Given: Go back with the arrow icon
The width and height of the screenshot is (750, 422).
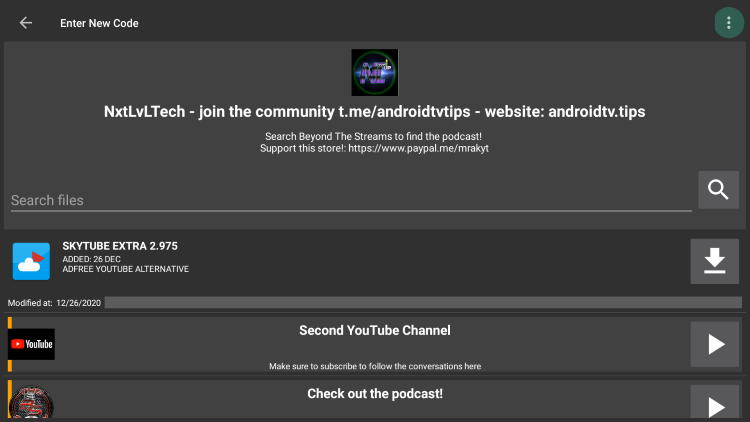Looking at the screenshot, I should point(26,22).
